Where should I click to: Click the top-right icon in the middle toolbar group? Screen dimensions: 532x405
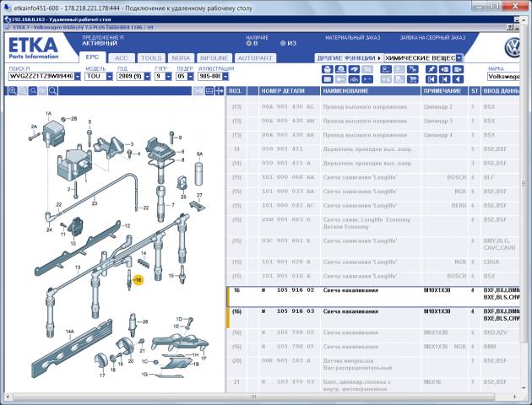(413, 69)
